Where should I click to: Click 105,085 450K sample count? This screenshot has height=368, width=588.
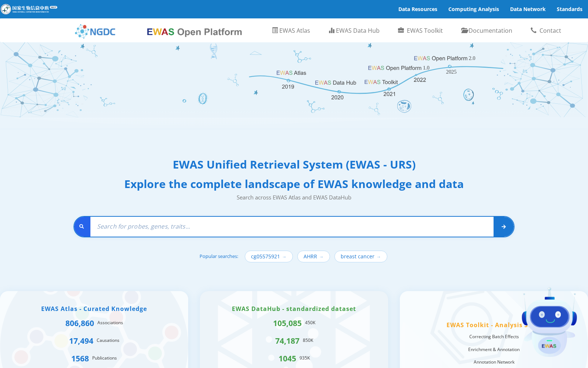[x=294, y=323]
